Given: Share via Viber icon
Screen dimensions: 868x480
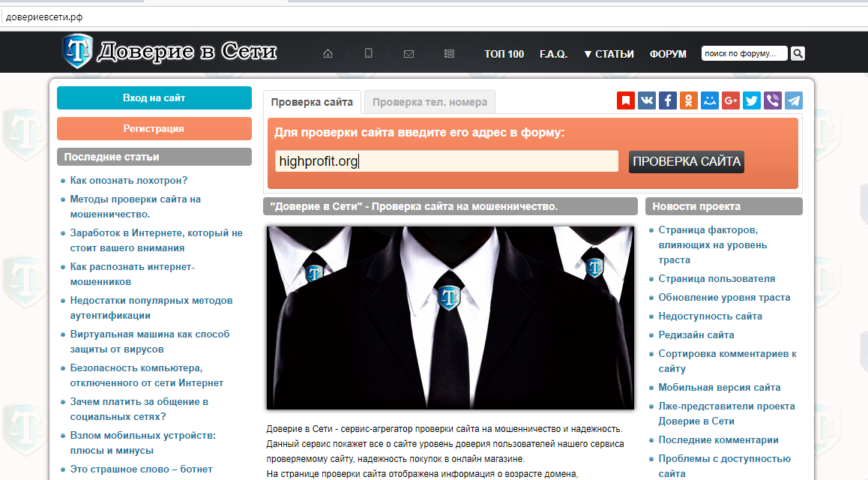Looking at the screenshot, I should [x=772, y=100].
